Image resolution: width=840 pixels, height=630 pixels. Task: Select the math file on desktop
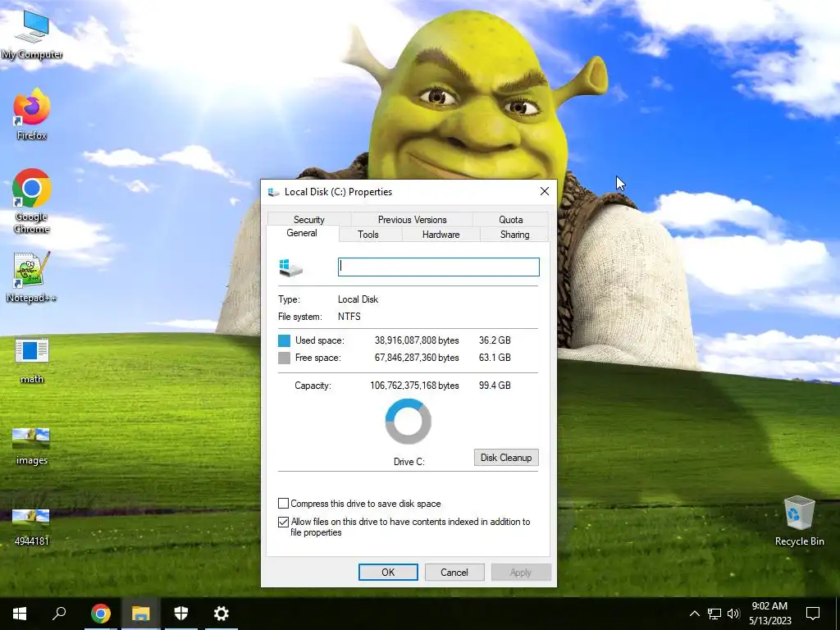point(32,361)
